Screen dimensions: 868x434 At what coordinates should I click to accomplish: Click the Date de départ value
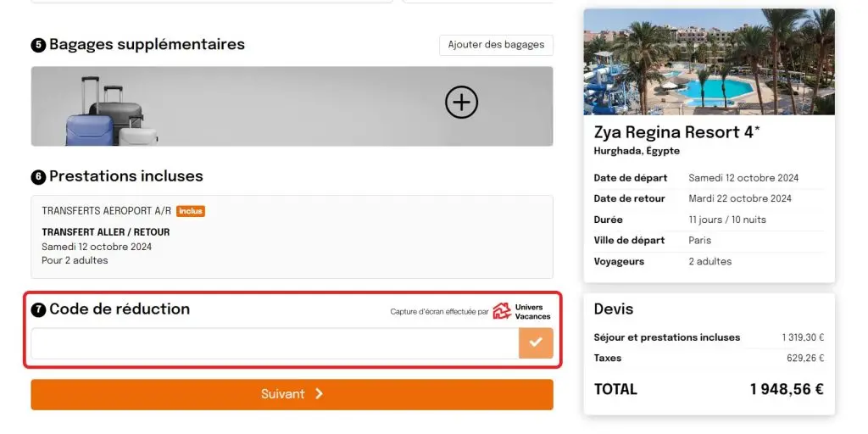(x=743, y=178)
